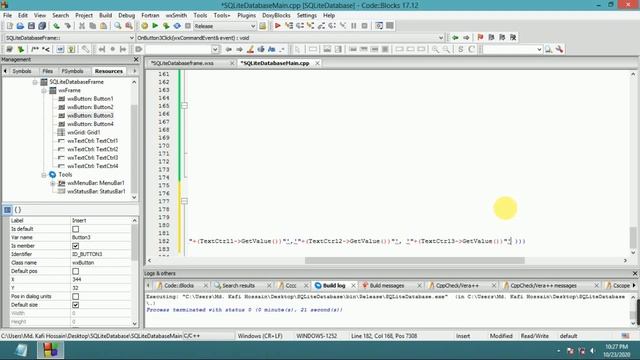The height and width of the screenshot is (360, 640).
Task: Click the editor horizontal scrollbar thumb
Action: [x=415, y=260]
